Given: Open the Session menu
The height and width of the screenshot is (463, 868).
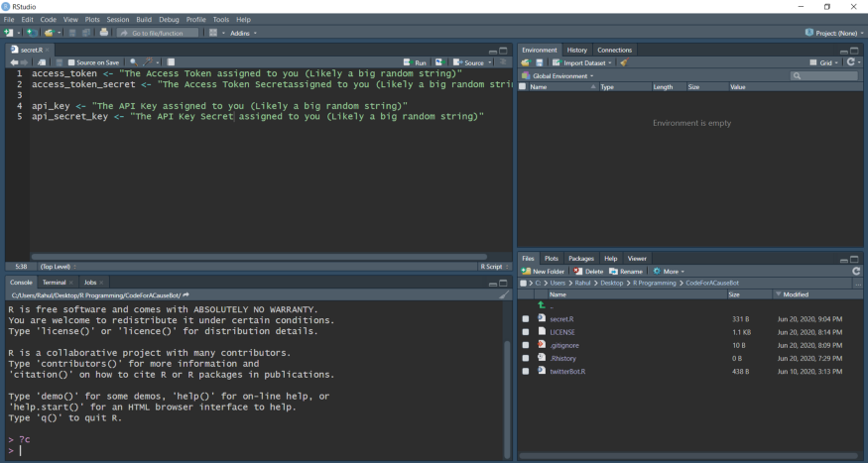Looking at the screenshot, I should point(117,19).
